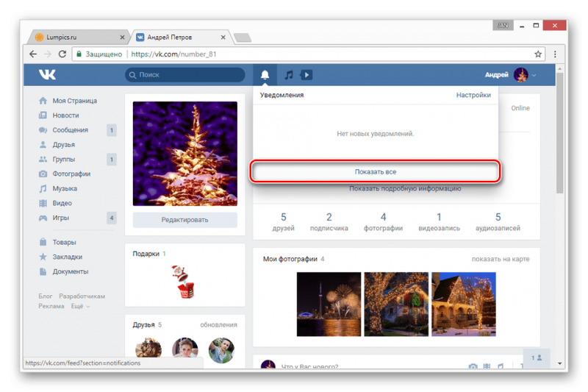Click the green lock security icon
The height and width of the screenshot is (392, 588).
[x=79, y=54]
